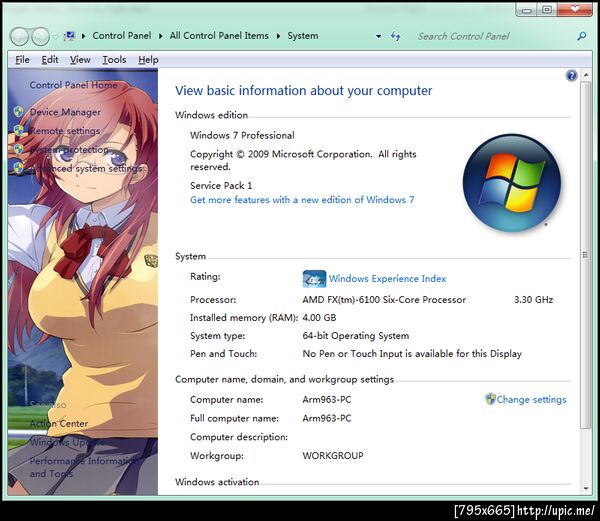This screenshot has width=600, height=521.
Task: Click the Windows Experience Index rating icon
Action: pyautogui.click(x=314, y=278)
